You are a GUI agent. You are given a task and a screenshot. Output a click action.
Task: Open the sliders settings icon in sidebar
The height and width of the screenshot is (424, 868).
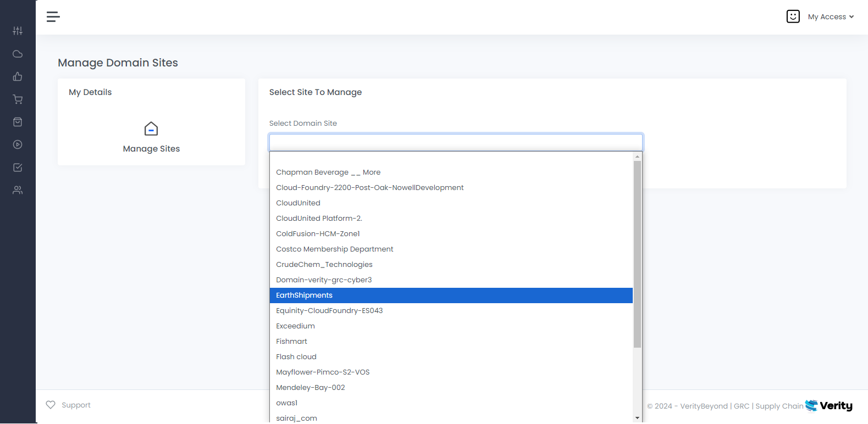tap(18, 31)
